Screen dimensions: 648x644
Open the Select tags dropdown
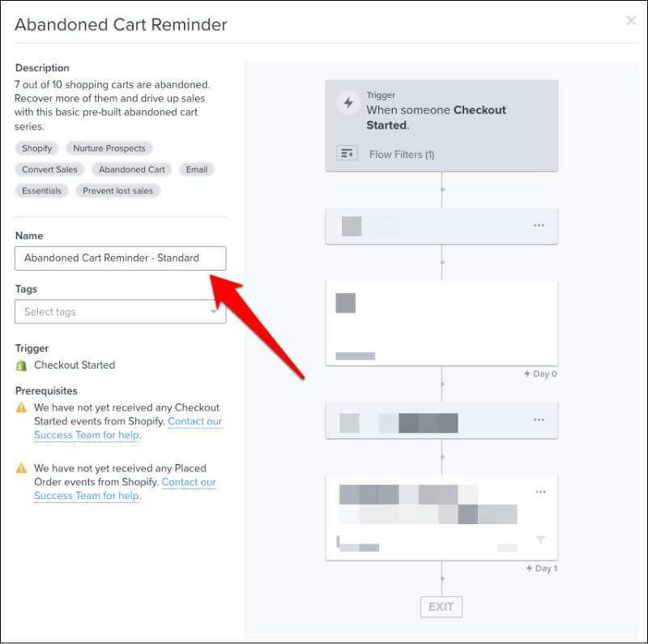click(120, 312)
